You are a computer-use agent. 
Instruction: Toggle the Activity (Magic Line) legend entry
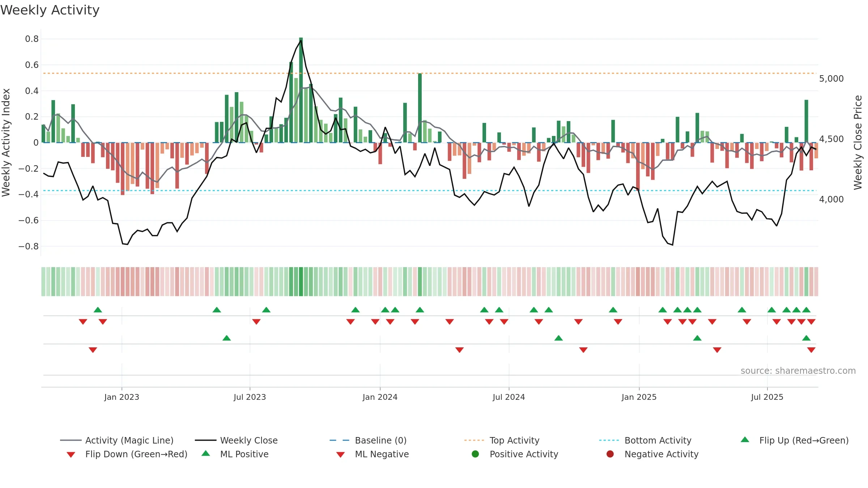tap(117, 440)
